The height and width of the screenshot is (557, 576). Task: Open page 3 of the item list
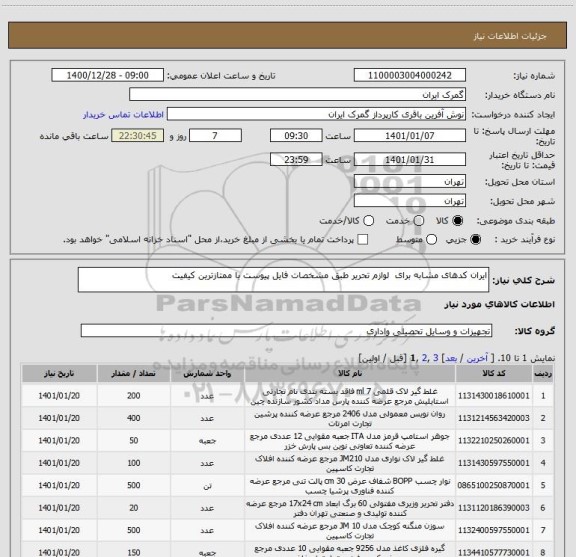pyautogui.click(x=435, y=358)
